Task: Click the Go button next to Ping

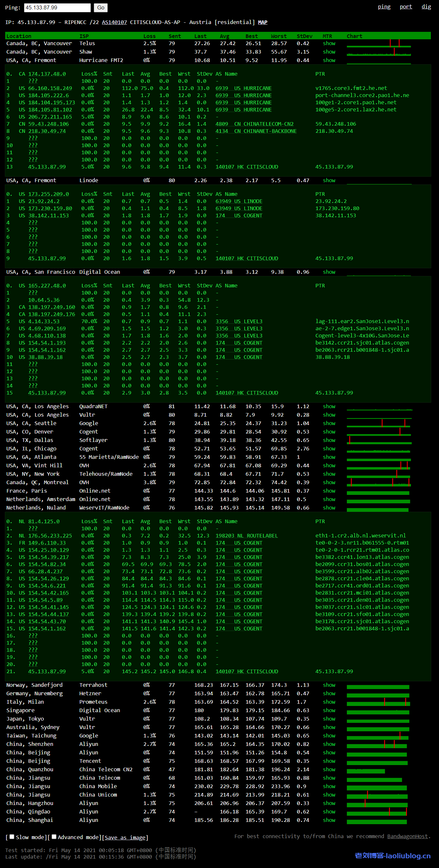Action: click(101, 7)
